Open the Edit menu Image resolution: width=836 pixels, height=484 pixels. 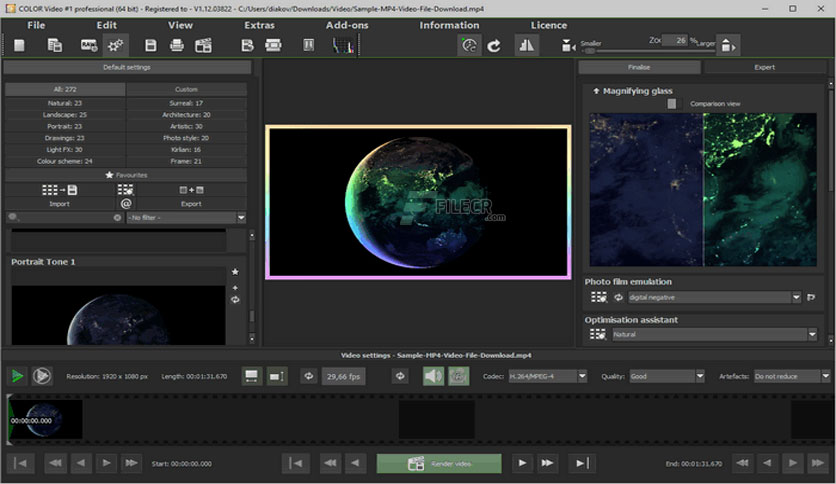click(x=107, y=25)
